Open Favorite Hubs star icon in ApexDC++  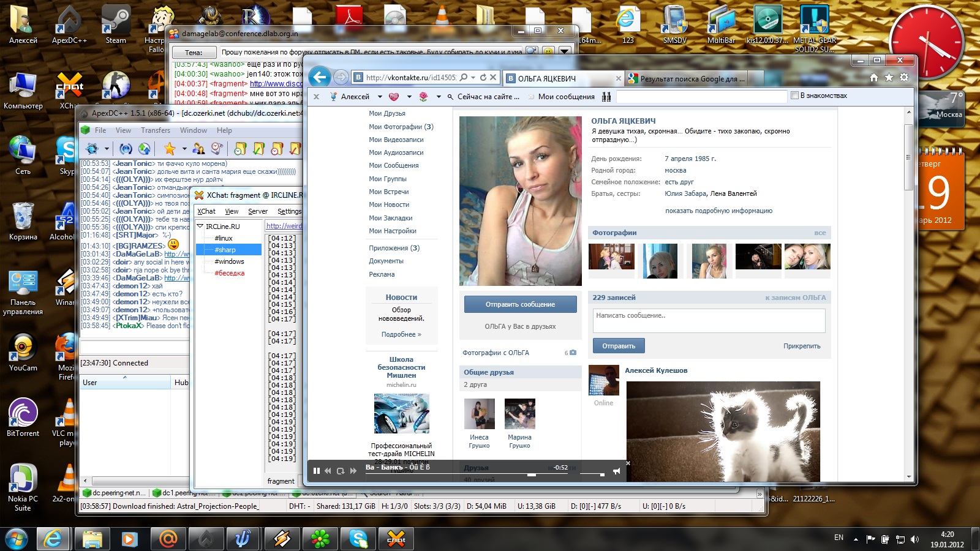(170, 148)
